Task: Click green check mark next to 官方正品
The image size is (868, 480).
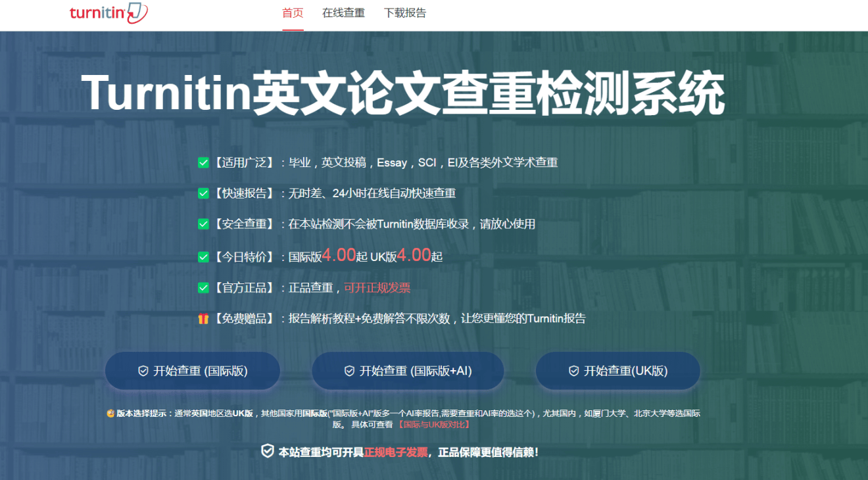Action: [203, 287]
